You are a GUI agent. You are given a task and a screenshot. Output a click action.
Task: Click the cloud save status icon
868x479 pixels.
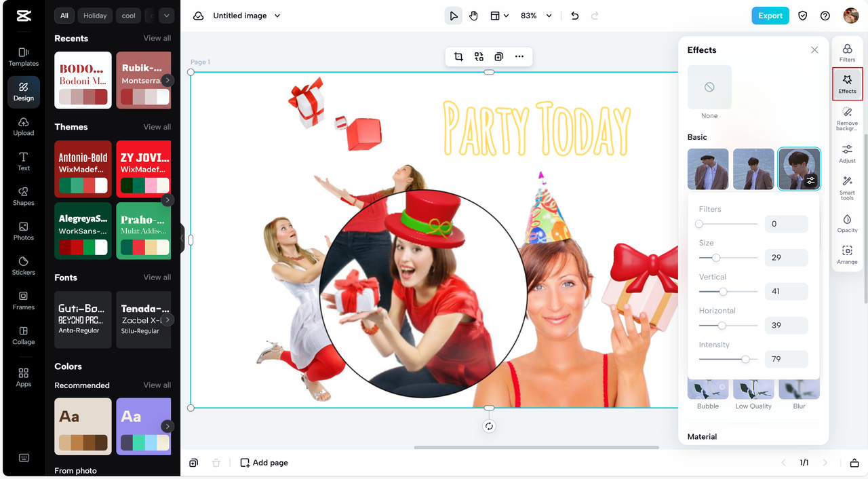click(199, 16)
